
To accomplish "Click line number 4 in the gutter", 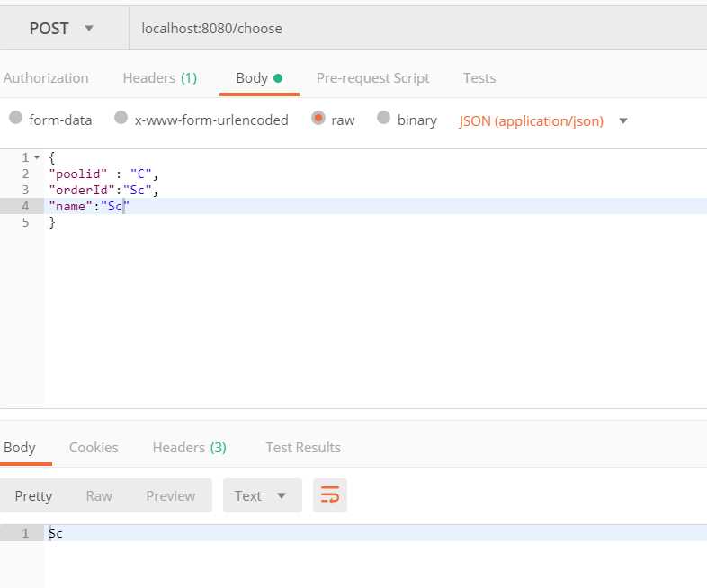I will coord(25,207).
